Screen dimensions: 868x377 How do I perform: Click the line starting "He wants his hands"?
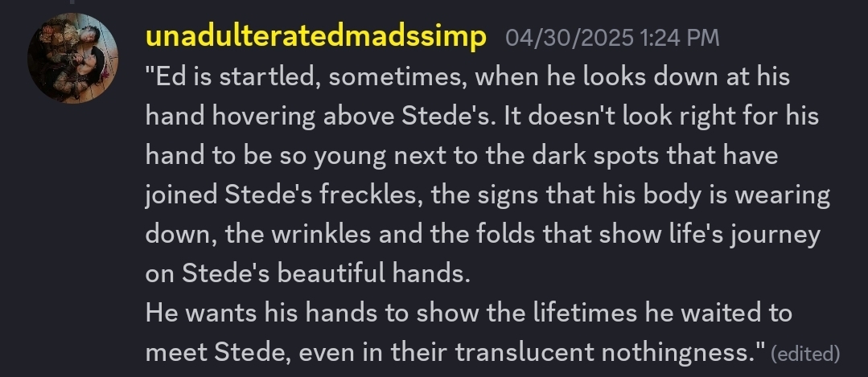469,312
